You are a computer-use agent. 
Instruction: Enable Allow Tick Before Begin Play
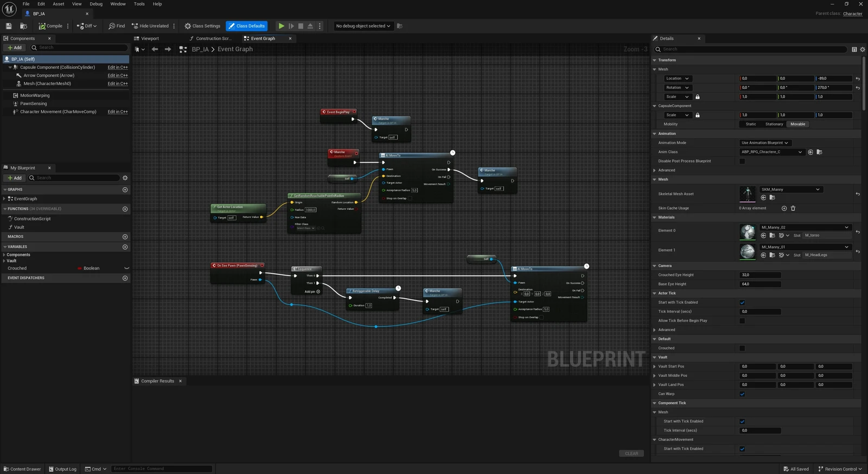click(742, 321)
